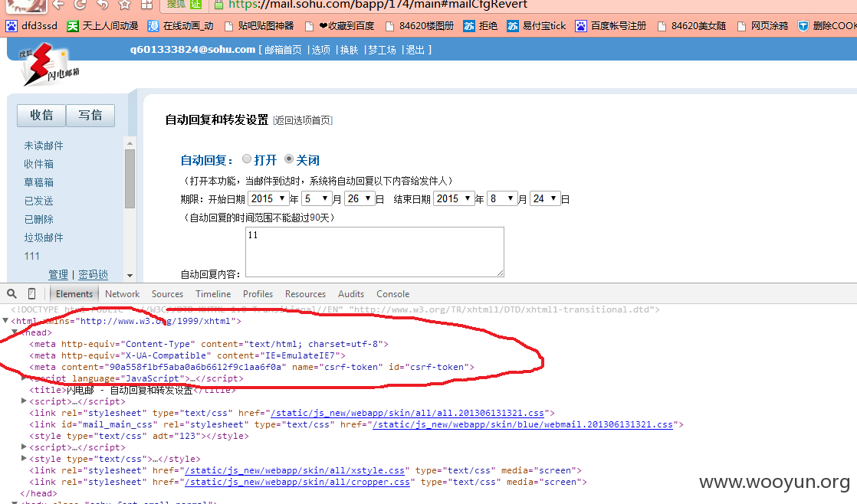857x504 pixels.
Task: Open the cropper.css stylesheet link
Action: click(297, 482)
